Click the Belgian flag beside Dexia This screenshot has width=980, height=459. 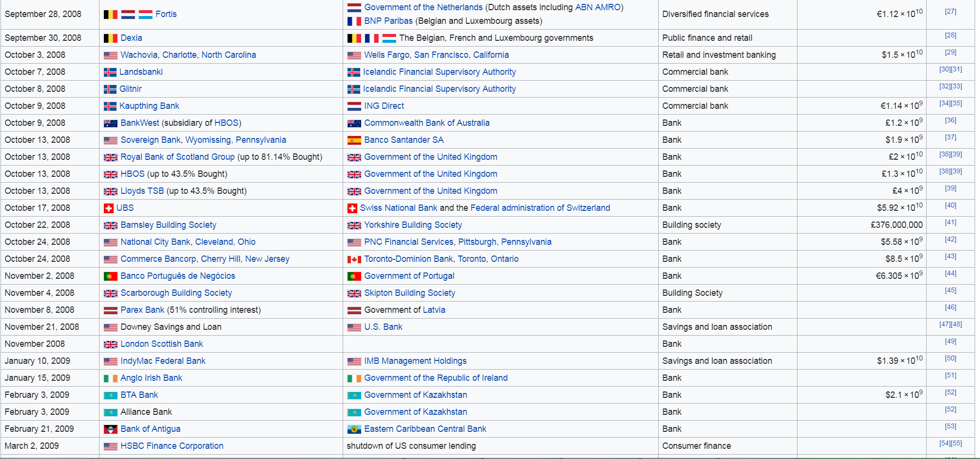(111, 38)
